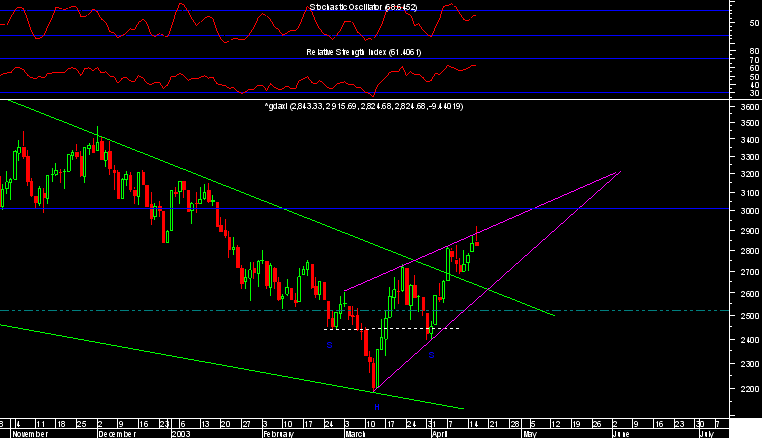
Task: Select the February month label
Action: pos(278,434)
